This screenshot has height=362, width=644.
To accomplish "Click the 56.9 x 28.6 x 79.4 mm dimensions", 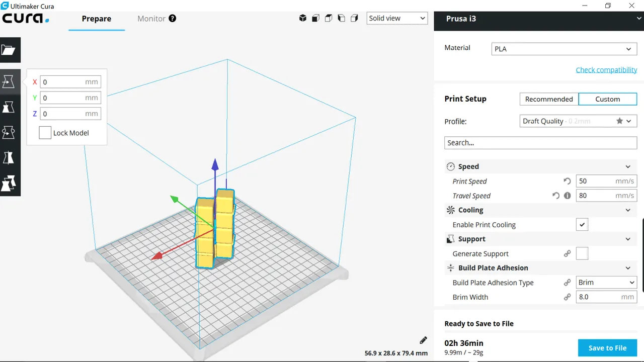I will tap(396, 353).
